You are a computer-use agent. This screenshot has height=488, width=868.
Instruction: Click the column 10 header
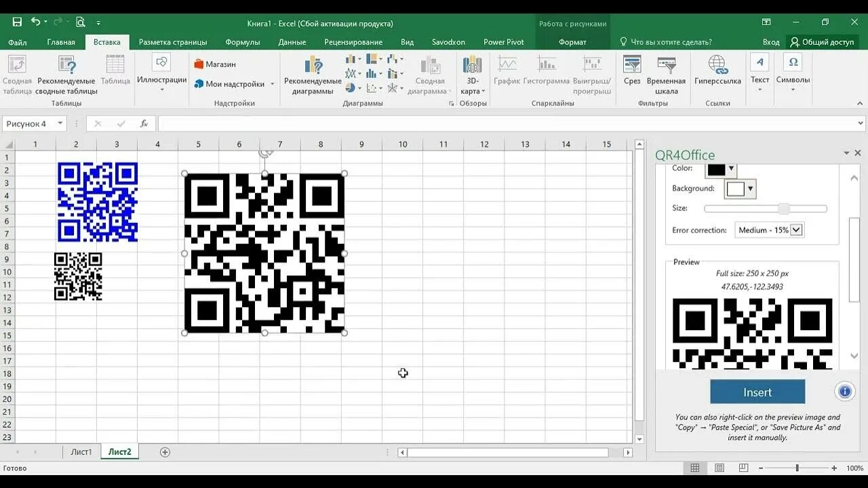click(x=403, y=144)
